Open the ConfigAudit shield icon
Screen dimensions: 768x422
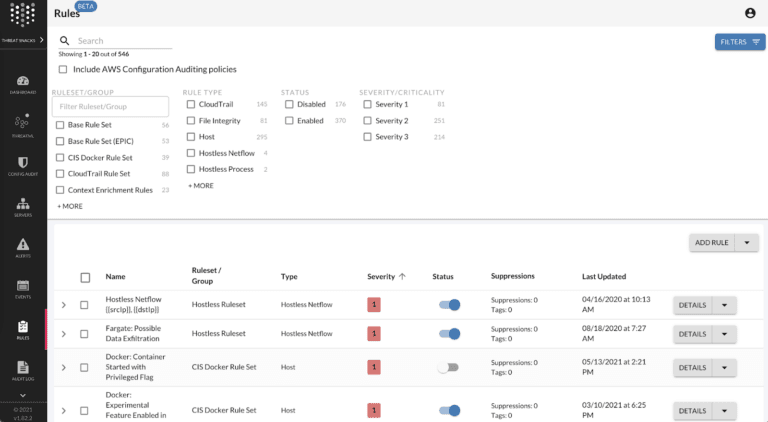22,165
